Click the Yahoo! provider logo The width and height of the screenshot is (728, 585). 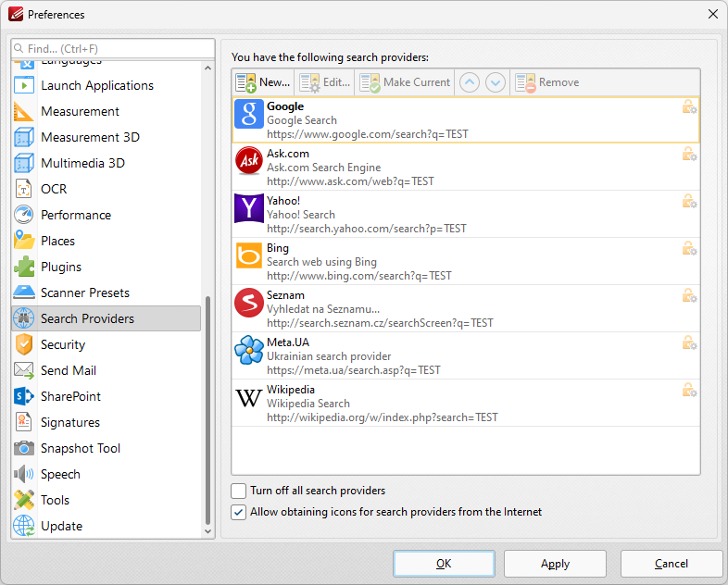pyautogui.click(x=249, y=208)
